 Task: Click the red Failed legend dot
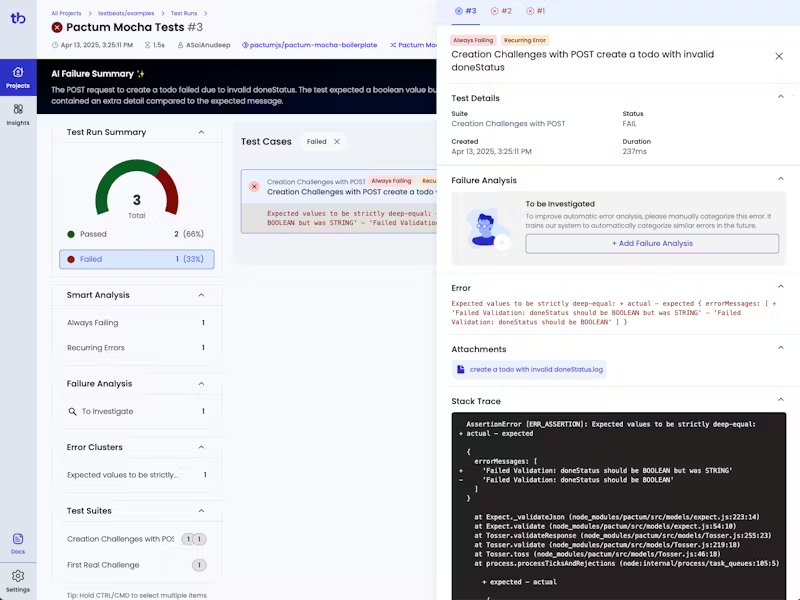pyautogui.click(x=71, y=259)
